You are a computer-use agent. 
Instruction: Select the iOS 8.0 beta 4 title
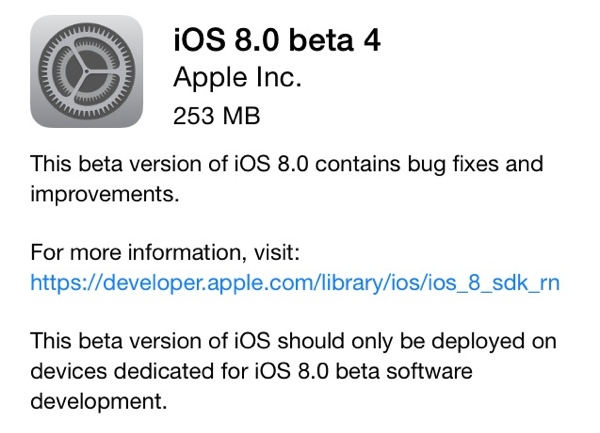[277, 40]
